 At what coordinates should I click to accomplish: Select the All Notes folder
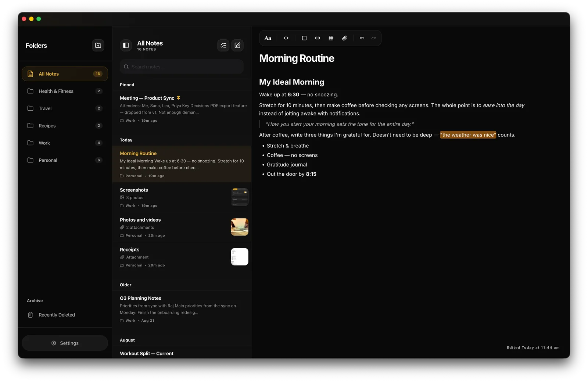65,74
